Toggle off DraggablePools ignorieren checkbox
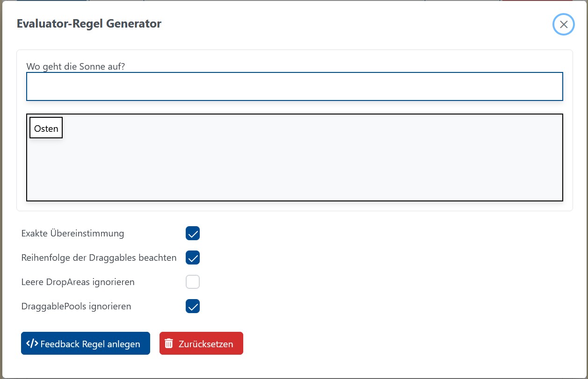588x379 pixels. (193, 307)
